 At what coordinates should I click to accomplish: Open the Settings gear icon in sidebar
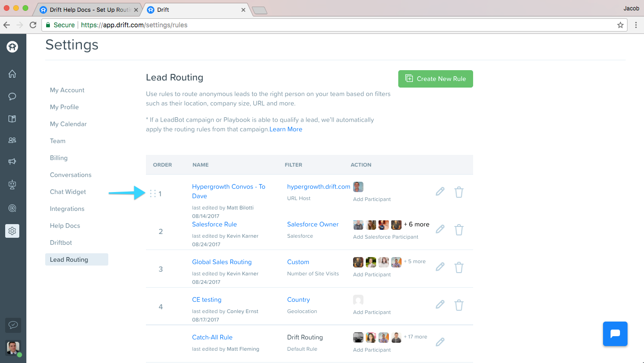click(12, 231)
